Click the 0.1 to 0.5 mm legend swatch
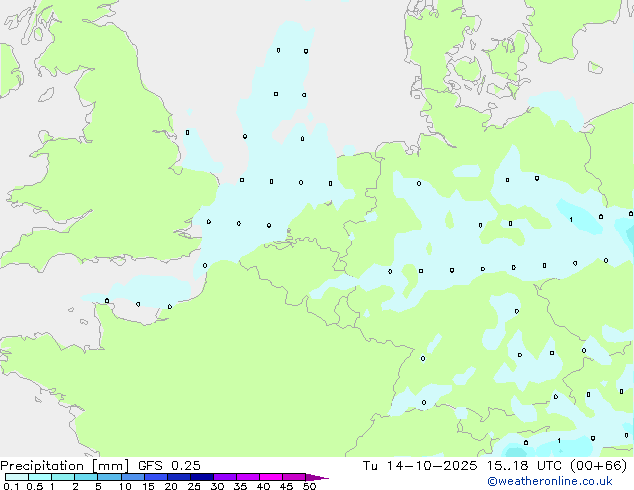 [17, 477]
